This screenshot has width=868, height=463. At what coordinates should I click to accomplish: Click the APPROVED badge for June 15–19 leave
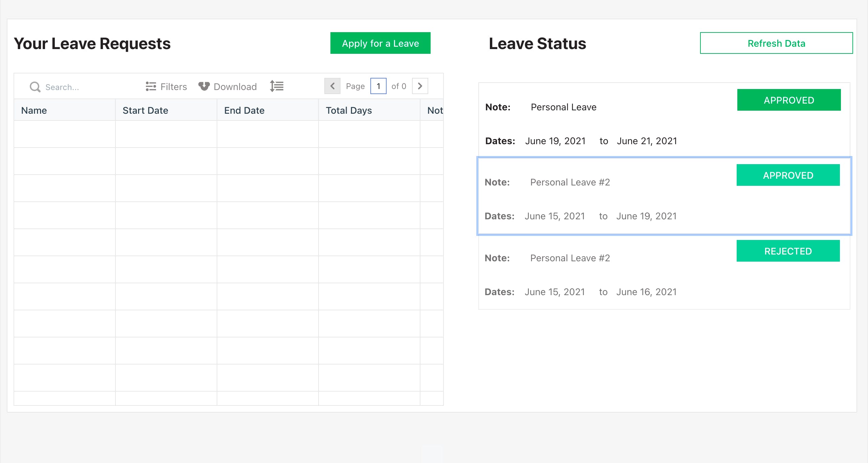pos(788,175)
